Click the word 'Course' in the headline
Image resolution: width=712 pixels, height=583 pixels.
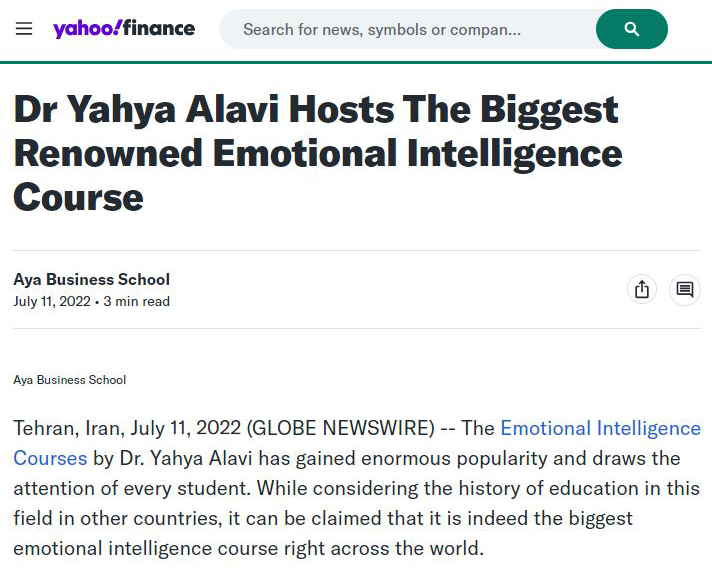click(79, 198)
